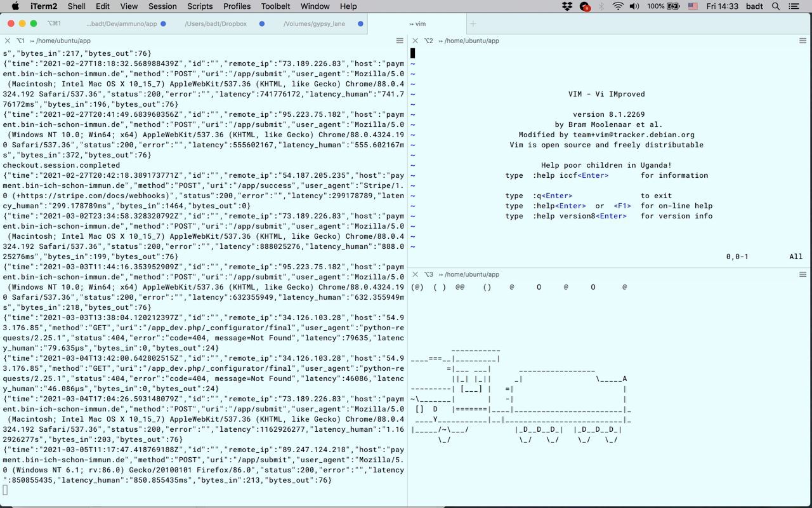Open Notification Center list icon
Viewport: 812px width, 508px height.
794,6
